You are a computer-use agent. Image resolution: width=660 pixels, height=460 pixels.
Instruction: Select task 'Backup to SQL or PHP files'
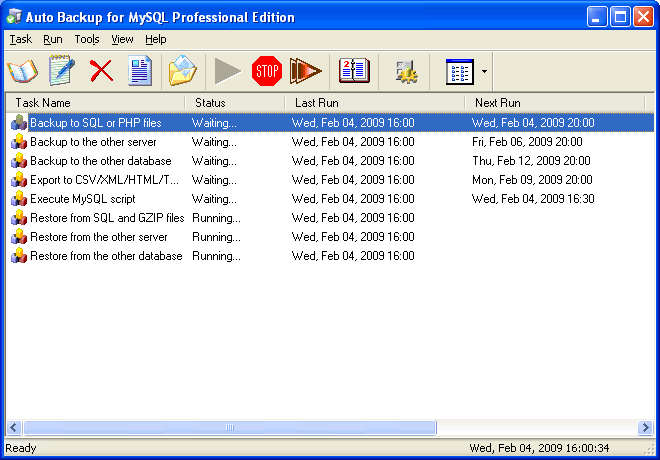[x=96, y=123]
